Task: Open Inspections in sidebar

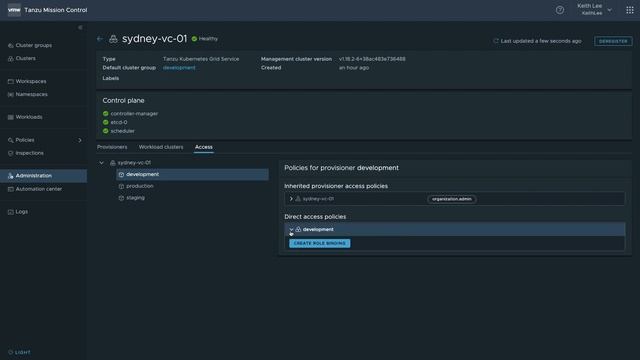Action: click(x=29, y=153)
